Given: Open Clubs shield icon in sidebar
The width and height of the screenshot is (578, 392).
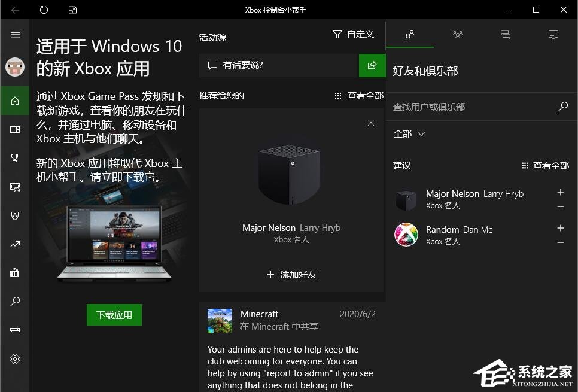Looking at the screenshot, I should 15,215.
